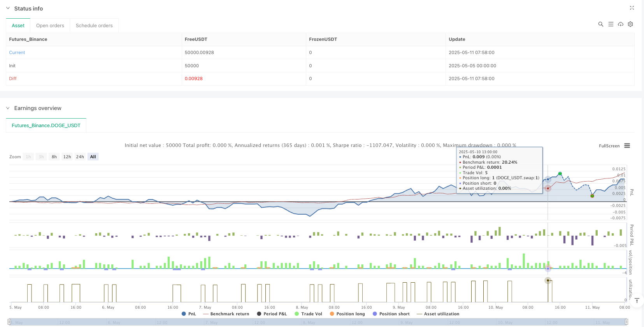The height and width of the screenshot is (327, 644).
Task: Toggle the Trade Vol legend series
Action: click(308, 314)
